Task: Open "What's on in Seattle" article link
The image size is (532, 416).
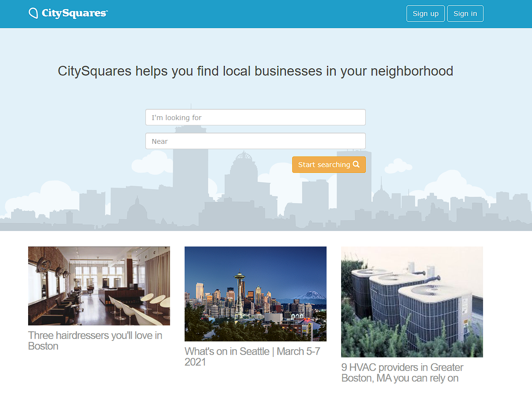Action: [252, 356]
